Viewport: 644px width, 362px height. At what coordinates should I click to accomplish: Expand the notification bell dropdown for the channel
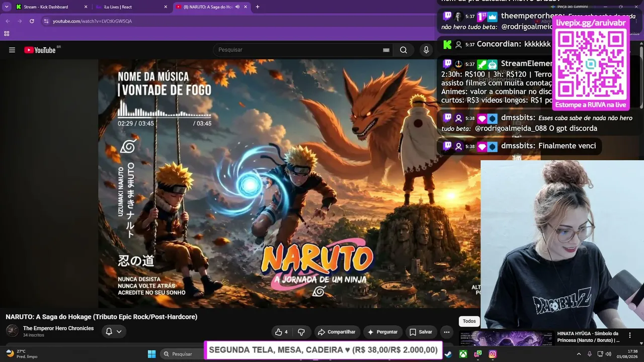114,331
